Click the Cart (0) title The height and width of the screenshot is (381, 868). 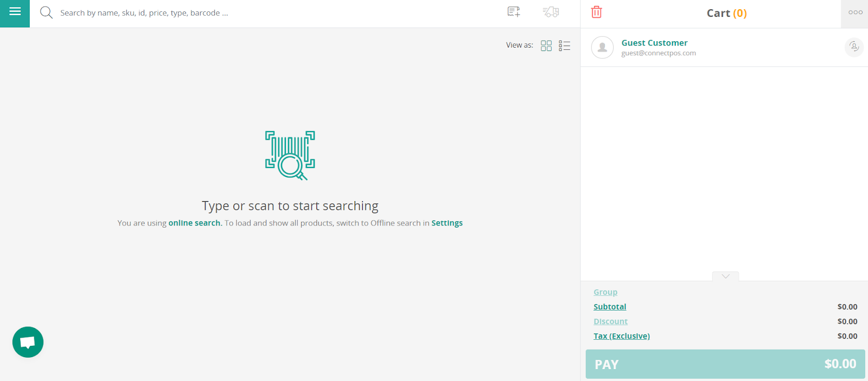point(726,13)
